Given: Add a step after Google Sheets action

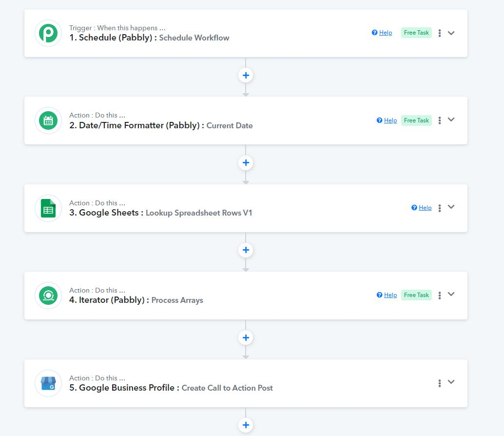Looking at the screenshot, I should coord(246,250).
